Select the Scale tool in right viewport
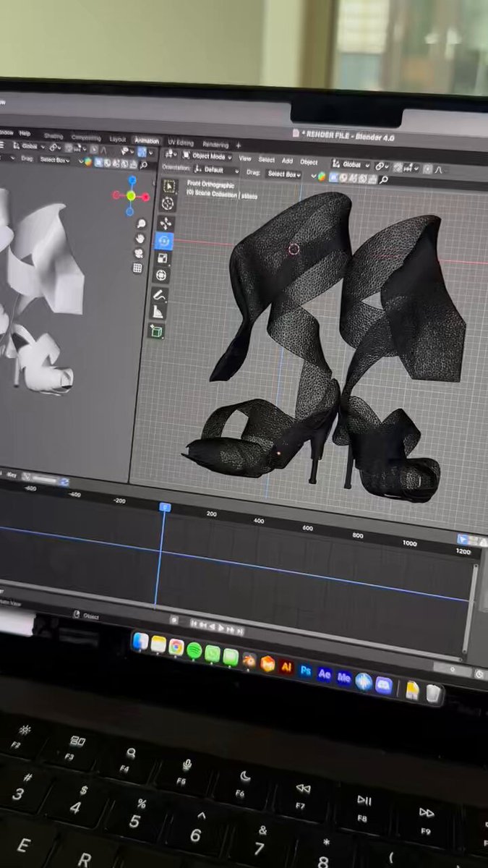This screenshot has width=488, height=868. click(162, 258)
